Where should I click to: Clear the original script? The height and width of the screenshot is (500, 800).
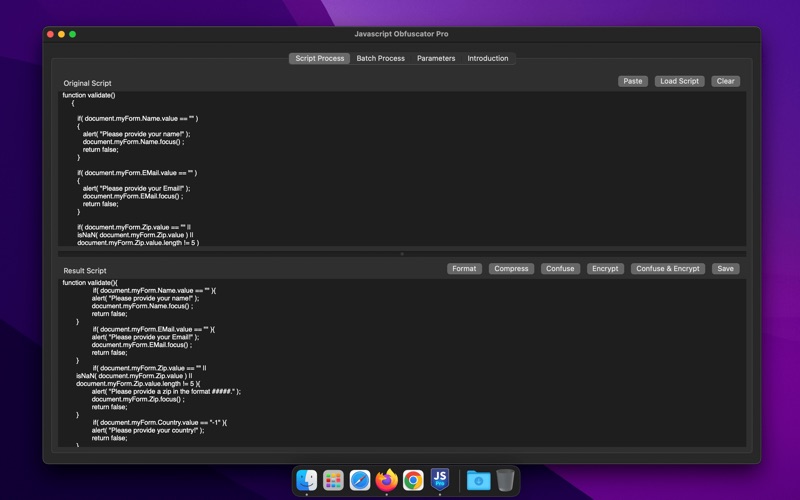tap(725, 81)
